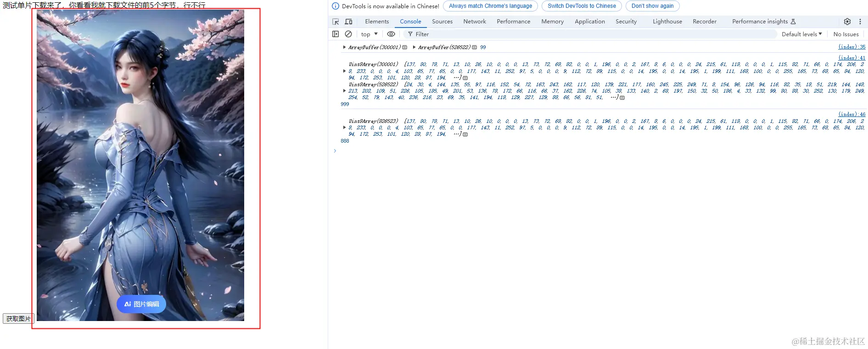Screen dimensions: 868x349
Task: Click memory icon after Uint8Array(826523) values
Action: point(465,134)
